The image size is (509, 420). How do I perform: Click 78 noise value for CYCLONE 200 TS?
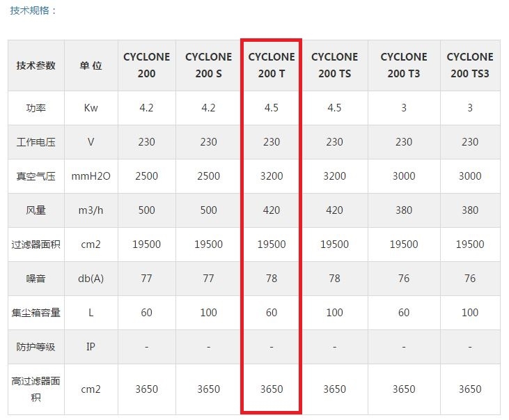[334, 279]
